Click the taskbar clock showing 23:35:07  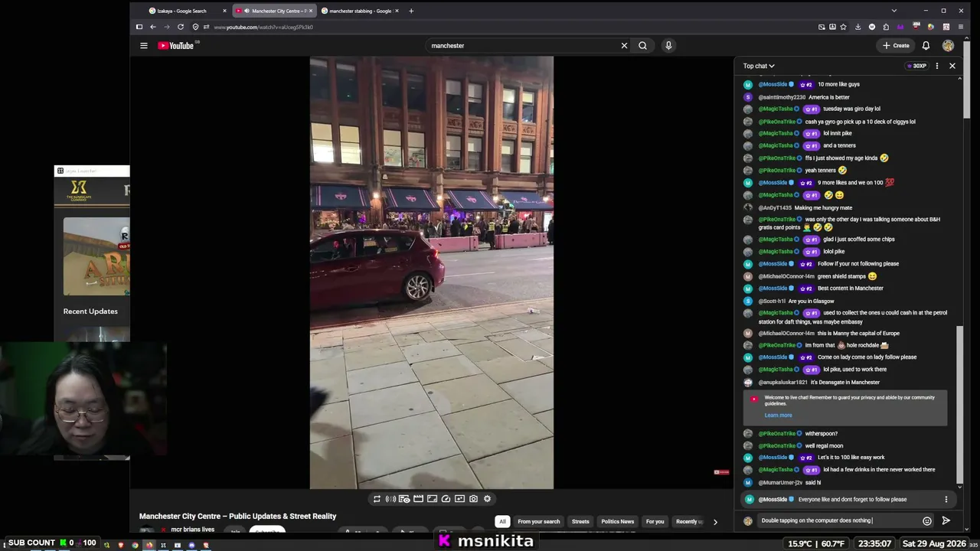tap(874, 543)
